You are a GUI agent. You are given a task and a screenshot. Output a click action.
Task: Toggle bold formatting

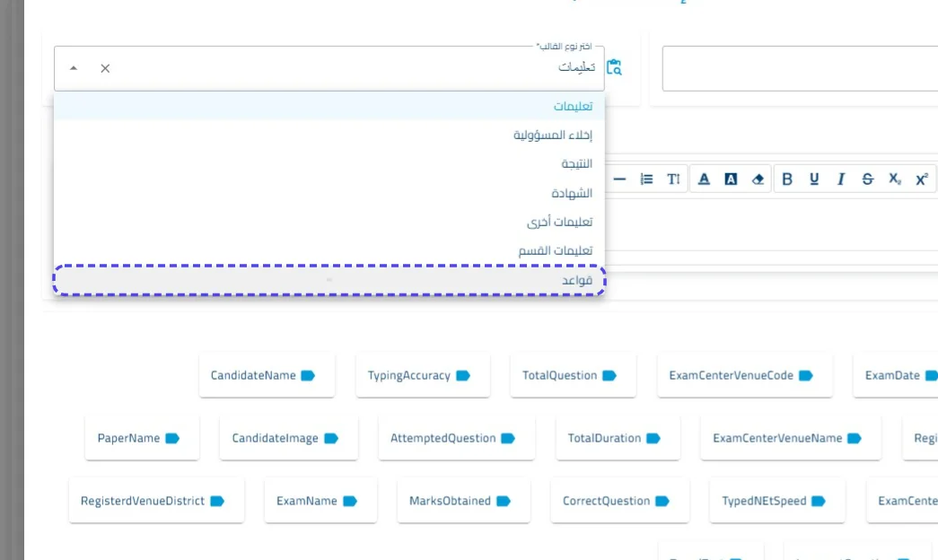[x=787, y=179]
